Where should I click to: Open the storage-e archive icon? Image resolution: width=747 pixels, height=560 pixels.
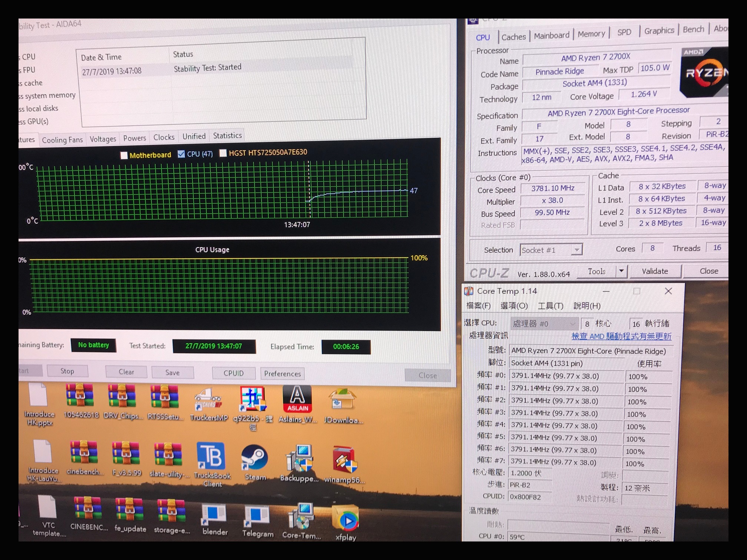(x=172, y=516)
